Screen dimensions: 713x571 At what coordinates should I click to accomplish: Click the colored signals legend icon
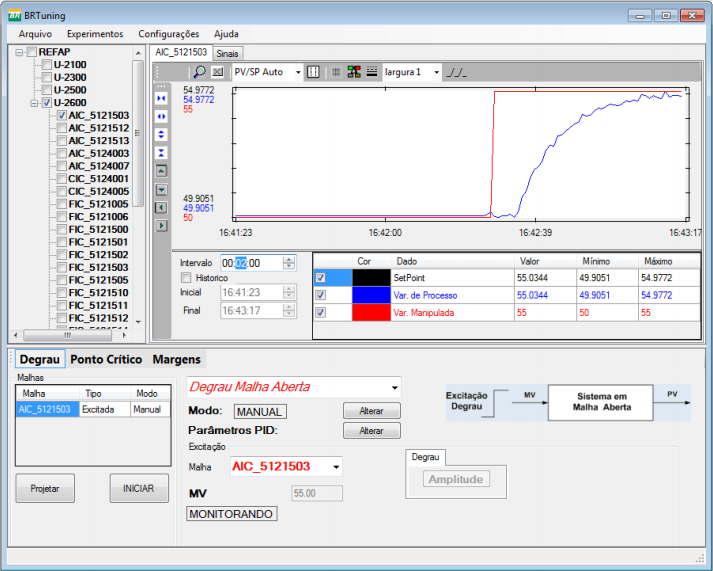(x=354, y=72)
